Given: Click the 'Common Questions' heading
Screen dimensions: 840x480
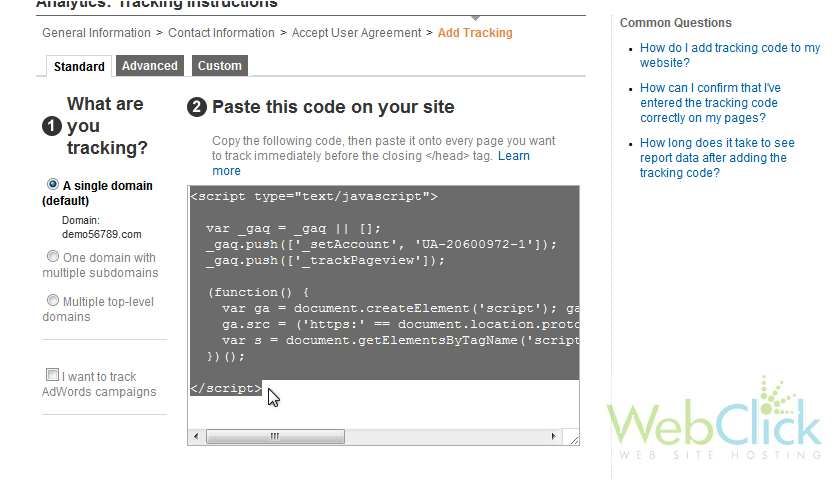Looking at the screenshot, I should [x=676, y=22].
